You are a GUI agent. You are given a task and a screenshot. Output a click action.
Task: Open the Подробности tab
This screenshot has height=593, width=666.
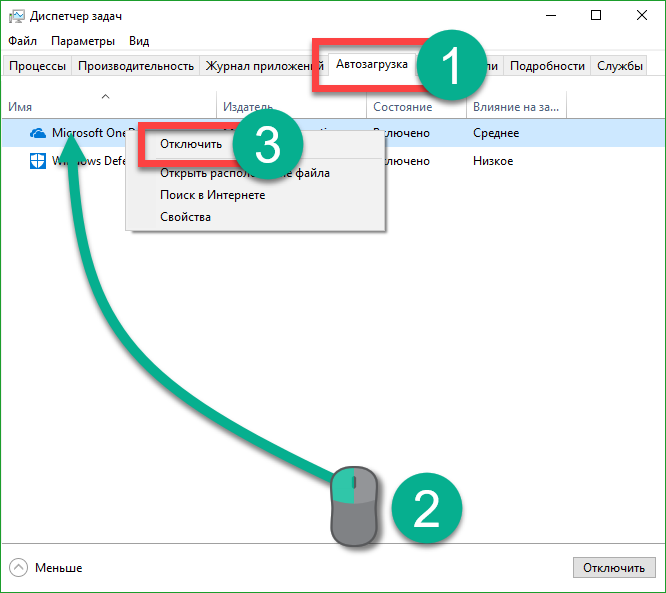[x=547, y=66]
